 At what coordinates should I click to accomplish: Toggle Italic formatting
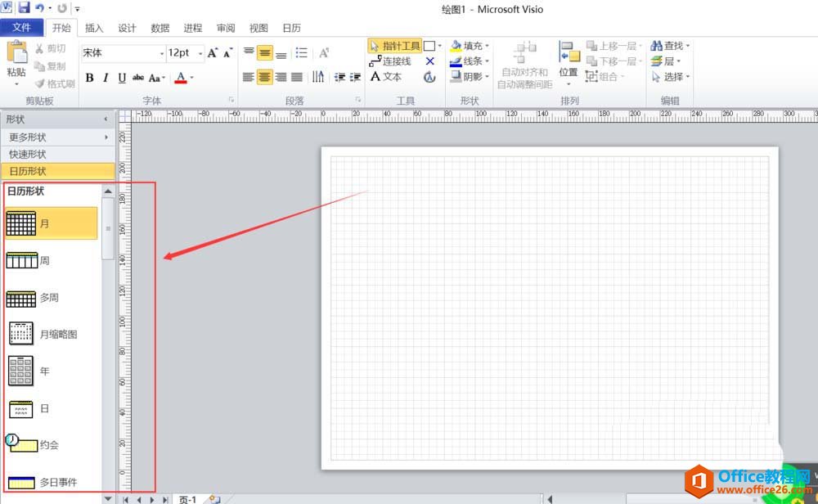[106, 78]
